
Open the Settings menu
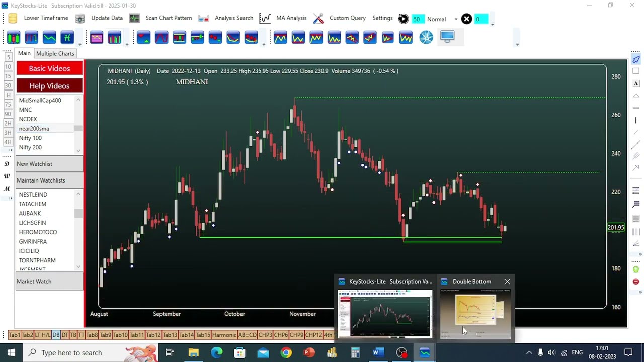[x=382, y=18]
